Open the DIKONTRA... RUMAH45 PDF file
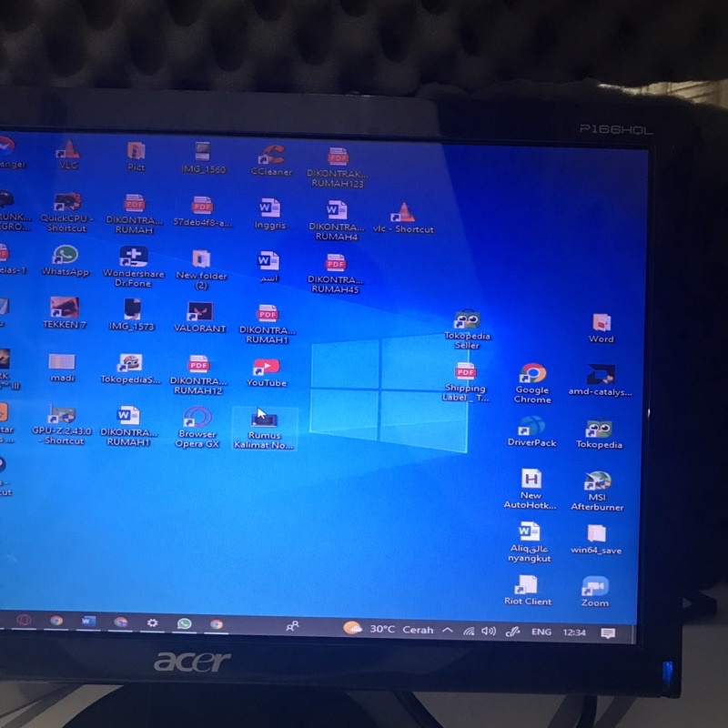The image size is (728, 728). coord(335,274)
